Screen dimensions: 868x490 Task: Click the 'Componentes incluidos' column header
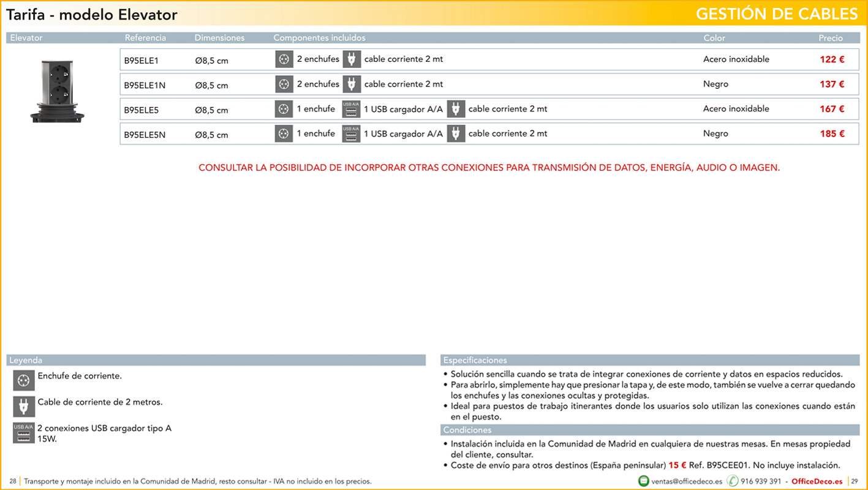click(x=319, y=38)
